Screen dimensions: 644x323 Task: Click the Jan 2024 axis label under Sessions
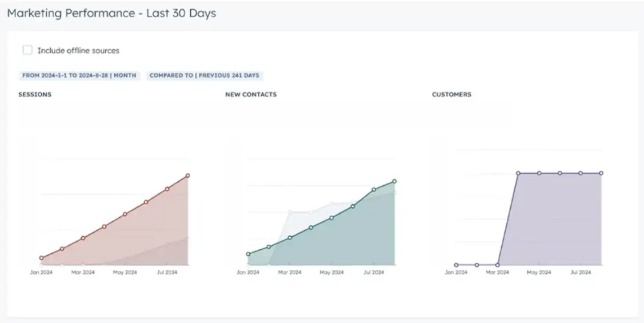42,273
